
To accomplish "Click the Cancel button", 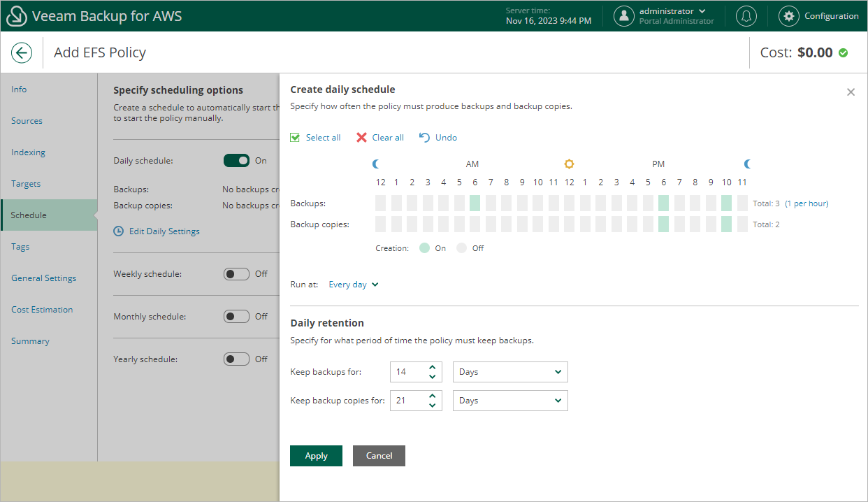I will point(379,456).
